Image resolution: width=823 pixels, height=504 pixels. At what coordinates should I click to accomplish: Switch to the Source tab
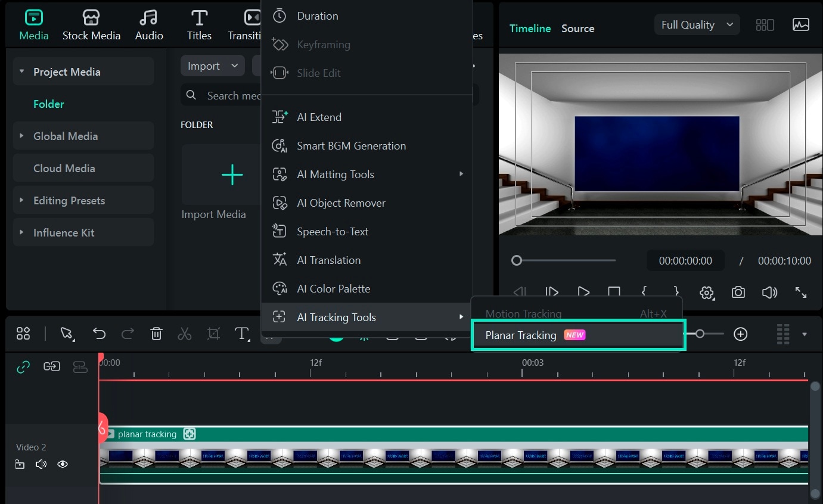(x=577, y=28)
